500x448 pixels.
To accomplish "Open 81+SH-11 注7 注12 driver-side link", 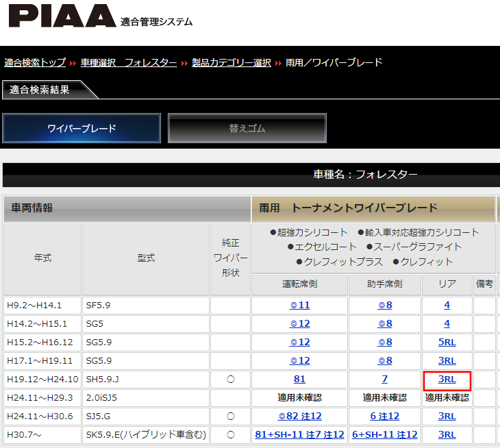I will point(299,434).
